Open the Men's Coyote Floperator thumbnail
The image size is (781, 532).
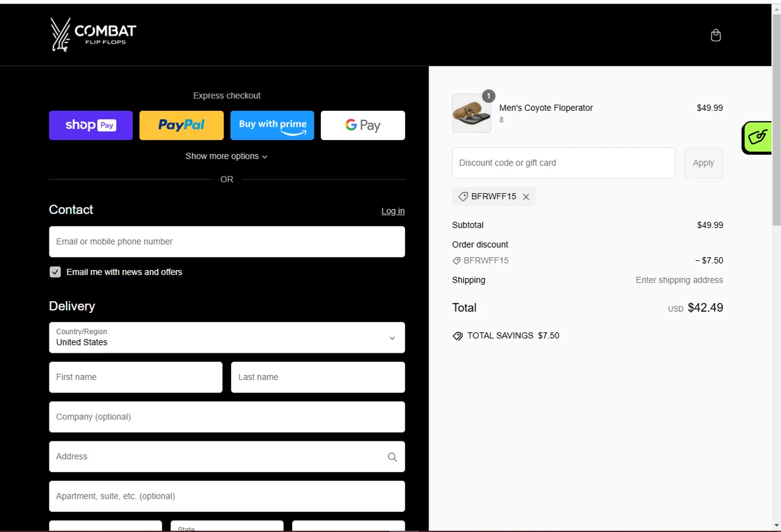pos(472,113)
